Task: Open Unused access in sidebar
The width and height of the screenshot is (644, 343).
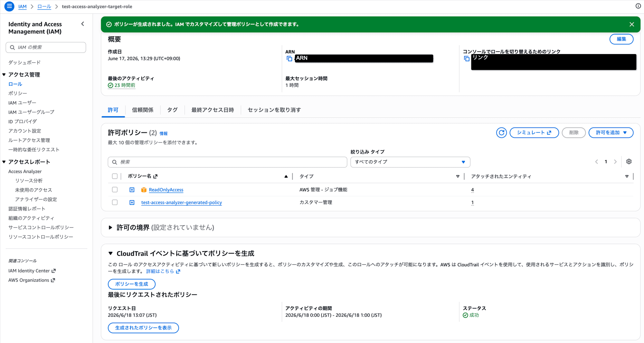Action: 33,190
